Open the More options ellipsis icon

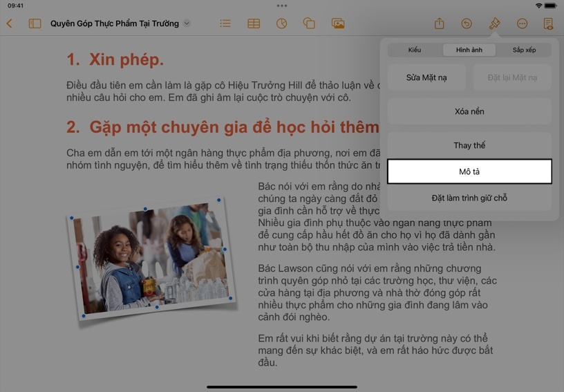pyautogui.click(x=522, y=24)
